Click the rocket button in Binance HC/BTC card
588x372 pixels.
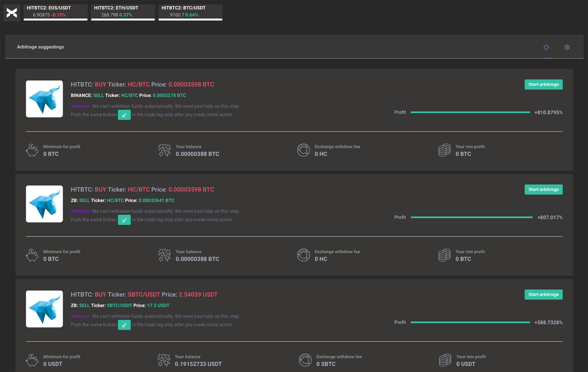click(124, 115)
